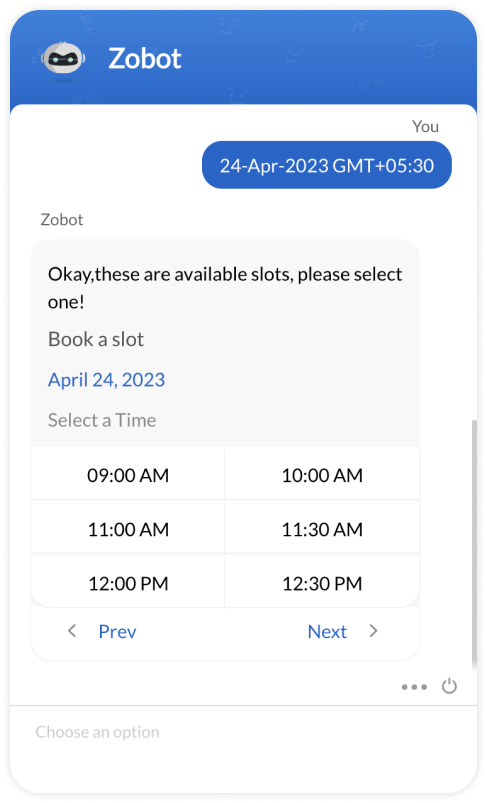
Task: Click the right chevron arrow beside Next
Action: 373,631
